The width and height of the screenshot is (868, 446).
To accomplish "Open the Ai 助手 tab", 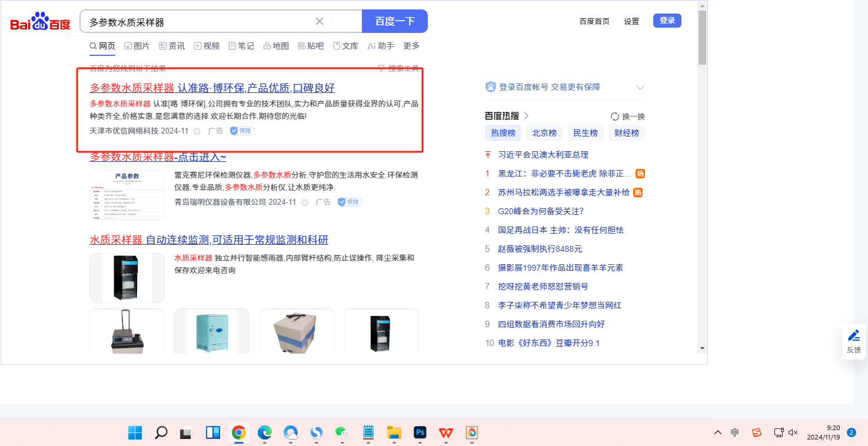I will coord(381,46).
